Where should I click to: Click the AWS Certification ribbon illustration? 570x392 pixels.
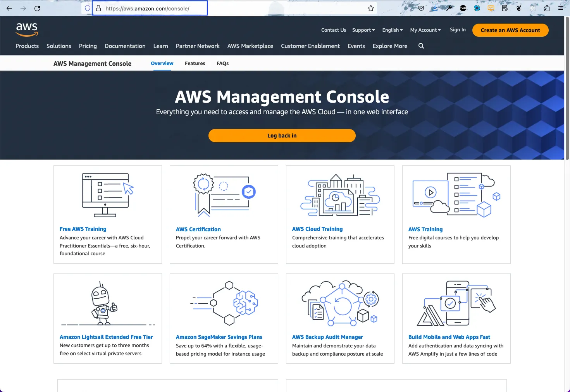click(x=224, y=195)
